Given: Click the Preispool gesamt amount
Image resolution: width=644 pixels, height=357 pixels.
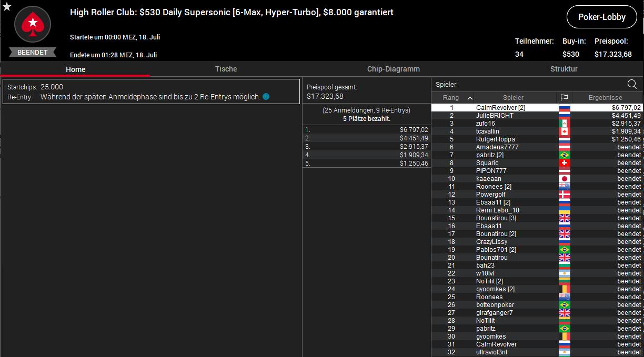Looking at the screenshot, I should click(325, 97).
